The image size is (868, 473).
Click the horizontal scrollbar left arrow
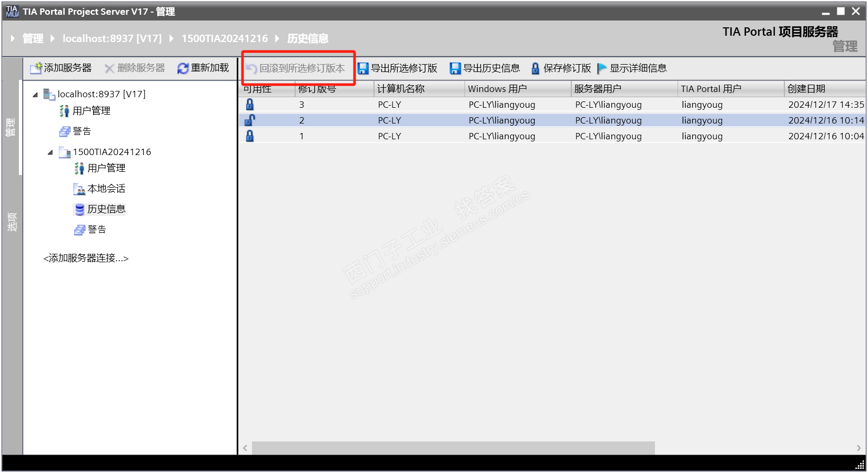click(245, 448)
